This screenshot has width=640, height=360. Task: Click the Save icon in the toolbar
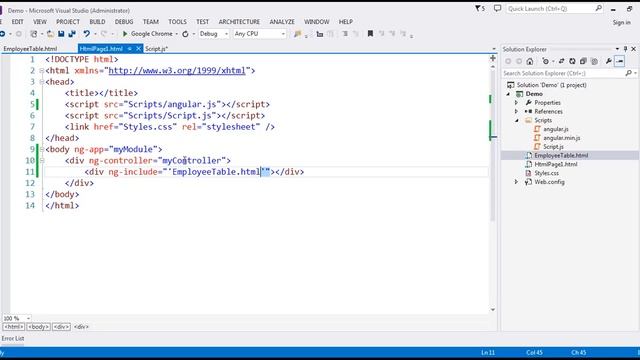[x=61, y=34]
